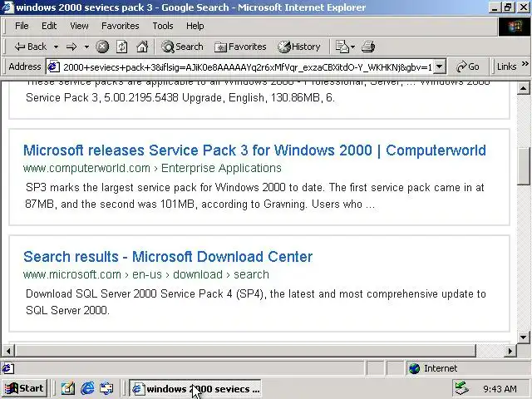This screenshot has height=399, width=532.
Task: Restore down the Internet Explorer window
Action: 508,7
